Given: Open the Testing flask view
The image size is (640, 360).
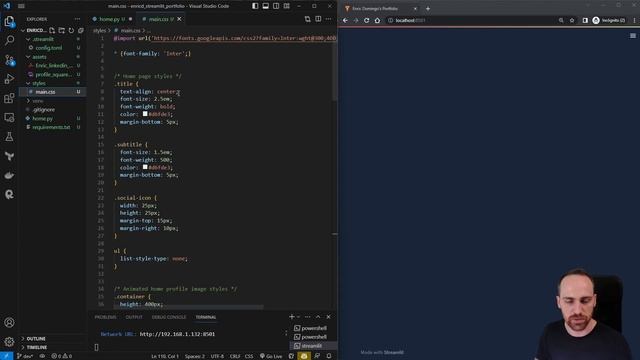Looking at the screenshot, I should (9, 137).
